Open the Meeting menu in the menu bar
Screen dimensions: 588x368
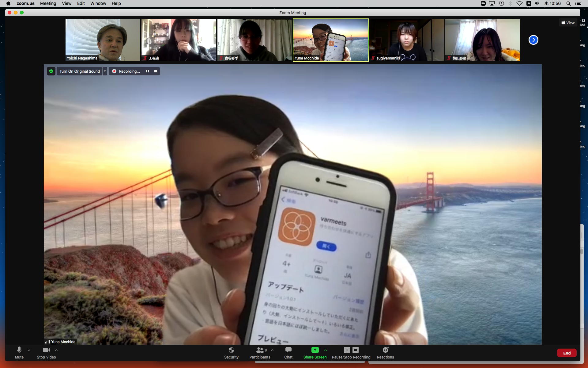[x=48, y=3]
